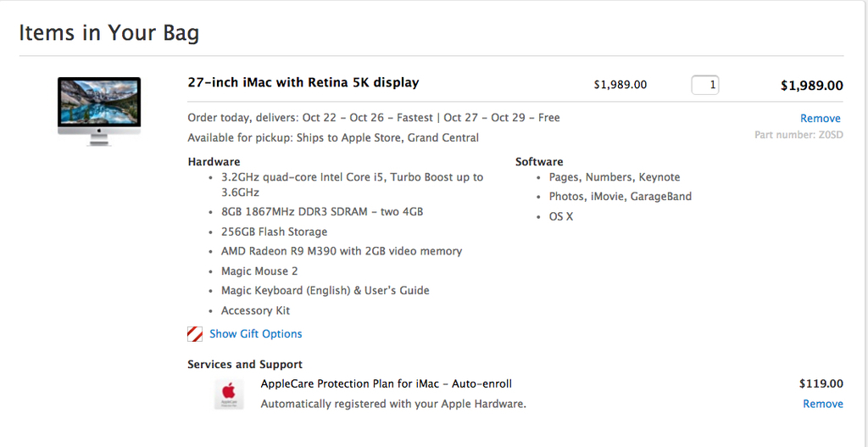
Task: Click the red striped gift icon
Action: [195, 334]
